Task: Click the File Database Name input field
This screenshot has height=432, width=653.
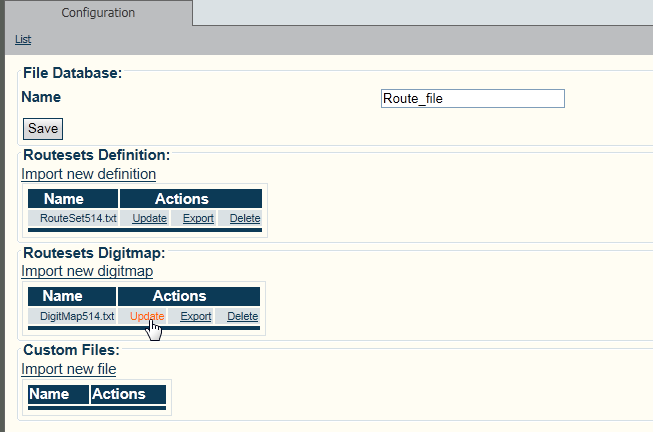Action: (473, 98)
